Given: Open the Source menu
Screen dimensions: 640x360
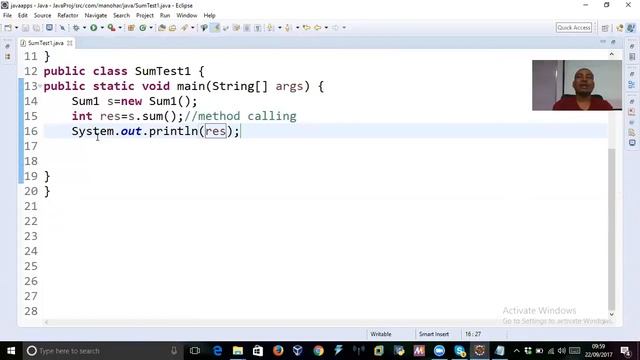Looking at the screenshot, I should (x=42, y=16).
